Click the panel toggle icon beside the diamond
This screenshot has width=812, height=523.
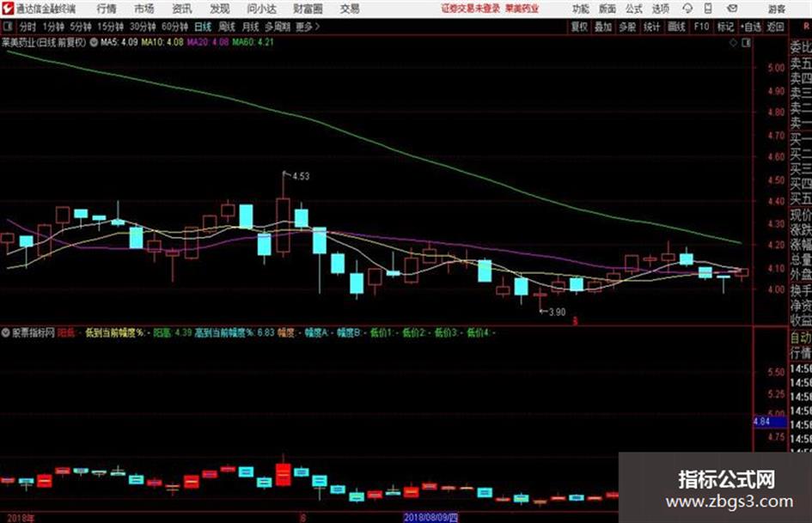[x=746, y=43]
